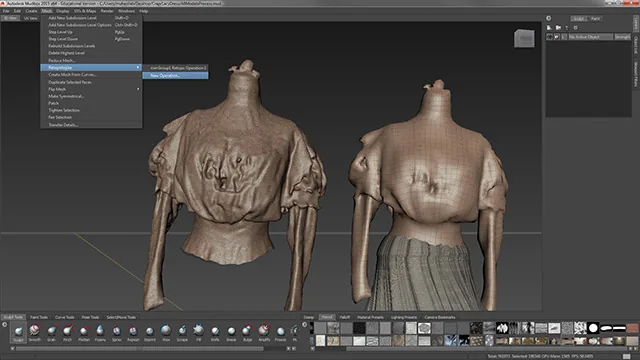Switch to the Stamp tab
The height and width of the screenshot is (360, 640).
(x=309, y=317)
